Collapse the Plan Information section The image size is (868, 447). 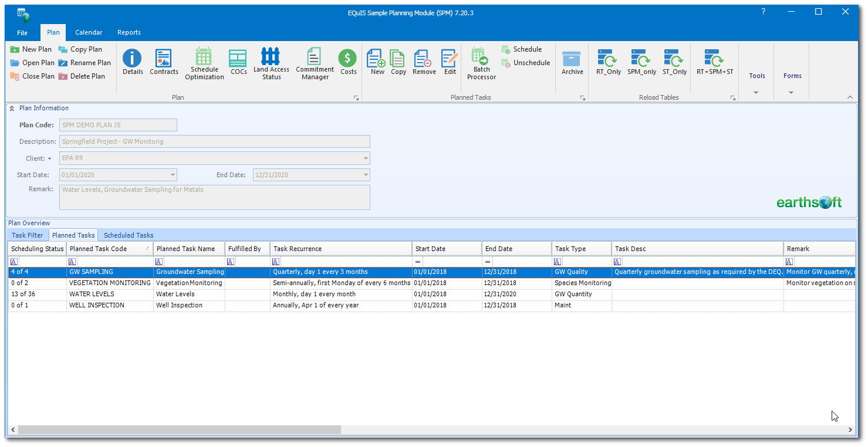pyautogui.click(x=12, y=107)
